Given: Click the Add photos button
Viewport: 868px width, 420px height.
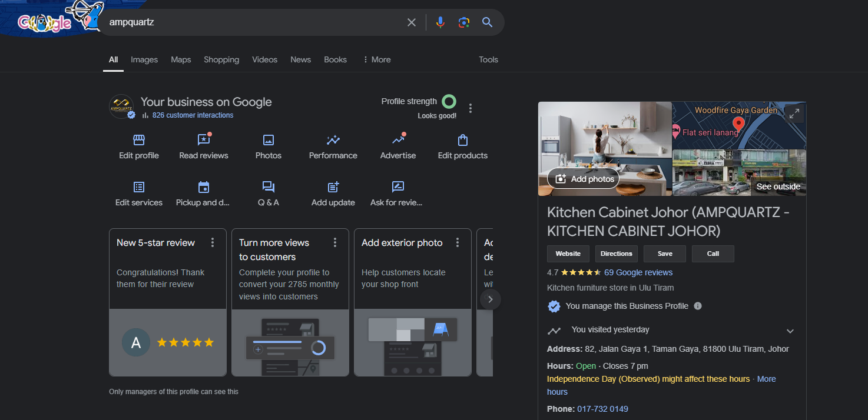Looking at the screenshot, I should 584,179.
